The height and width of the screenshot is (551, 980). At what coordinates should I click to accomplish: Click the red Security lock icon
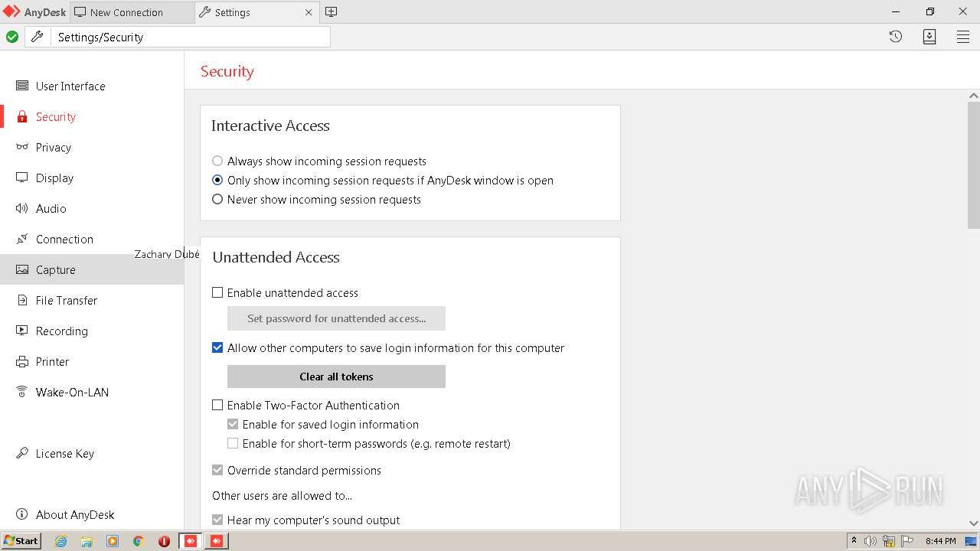pos(22,116)
